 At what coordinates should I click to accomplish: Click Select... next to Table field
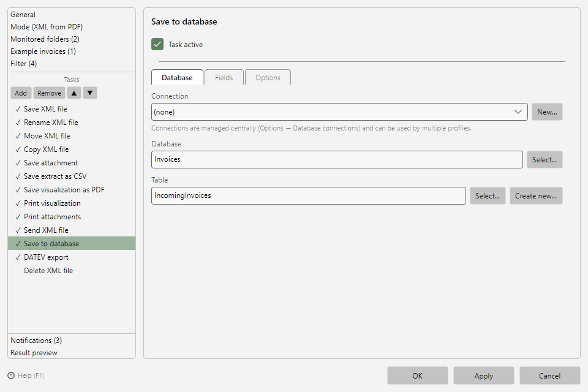click(488, 196)
